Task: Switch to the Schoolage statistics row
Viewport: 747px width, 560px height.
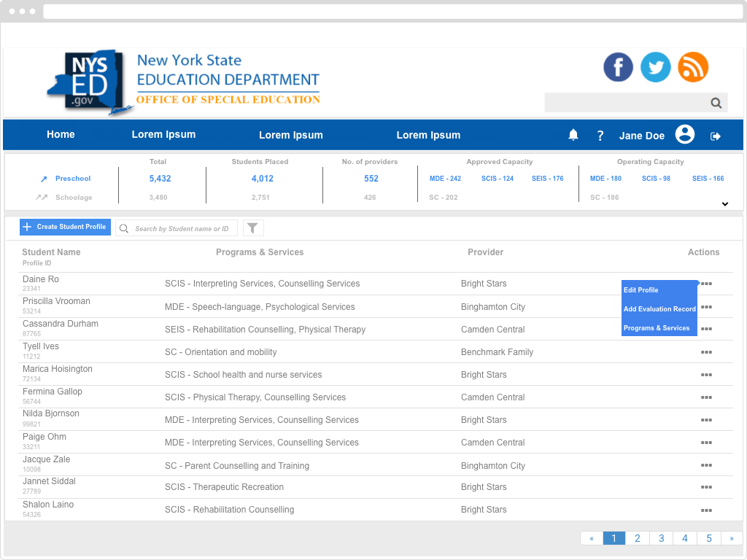Action: point(74,198)
